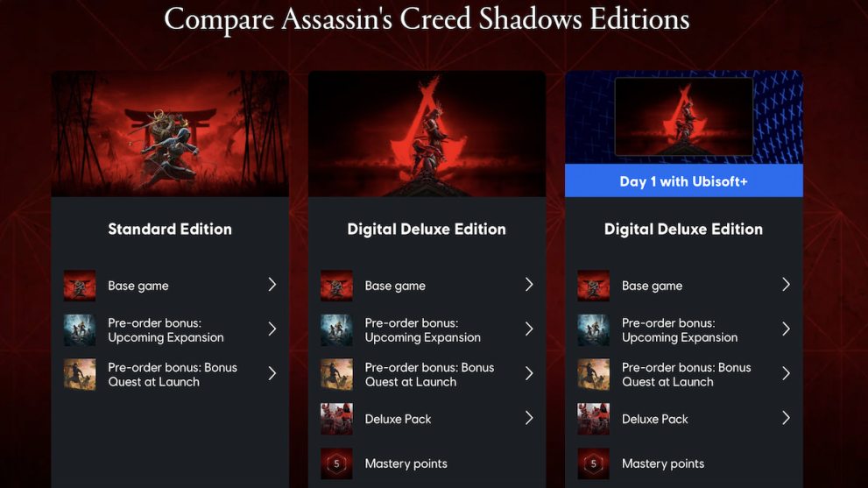Click Base game icon in Standard Edition

tap(80, 286)
